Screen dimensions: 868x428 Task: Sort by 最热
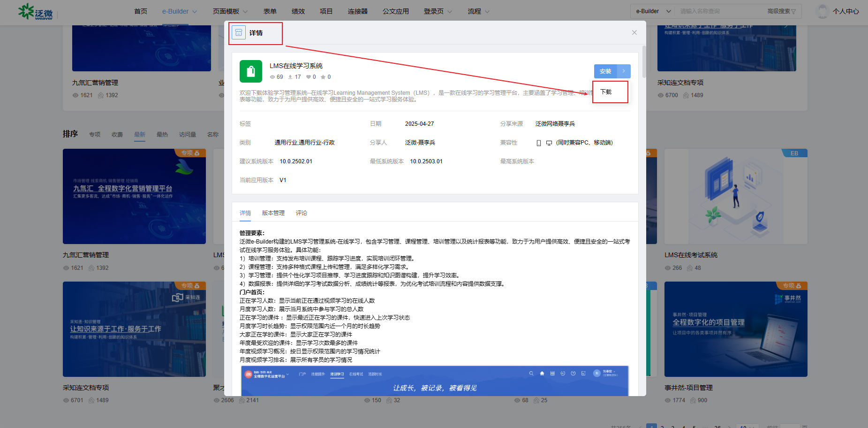pyautogui.click(x=162, y=135)
